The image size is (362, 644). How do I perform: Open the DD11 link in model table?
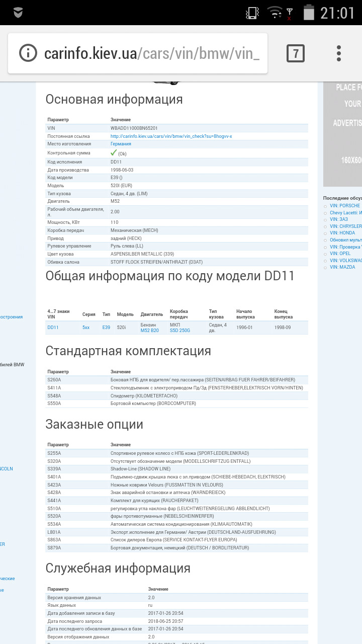tap(53, 328)
